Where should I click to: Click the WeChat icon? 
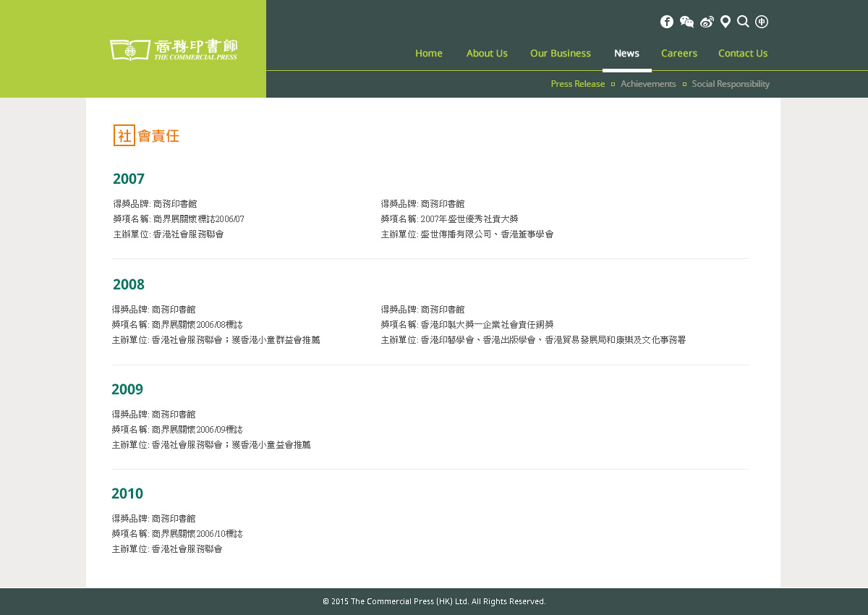[686, 22]
